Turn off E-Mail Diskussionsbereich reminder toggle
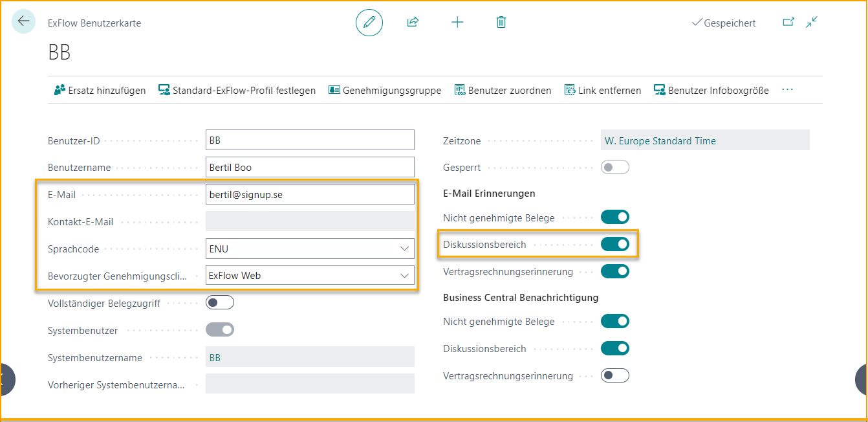868x422 pixels. pyautogui.click(x=614, y=245)
